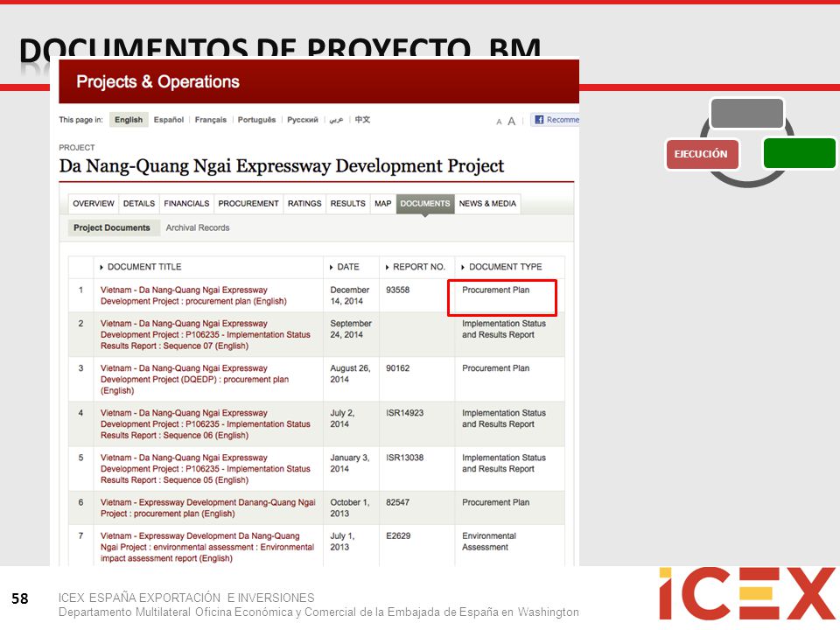Open December 14, 2014 procurement plan document

click(193, 296)
